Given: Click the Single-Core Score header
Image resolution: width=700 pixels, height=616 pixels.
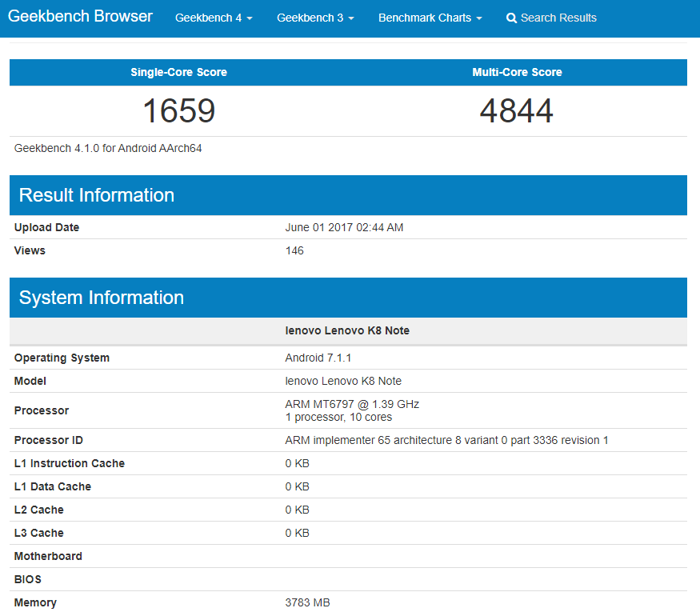Looking at the screenshot, I should pyautogui.click(x=178, y=72).
